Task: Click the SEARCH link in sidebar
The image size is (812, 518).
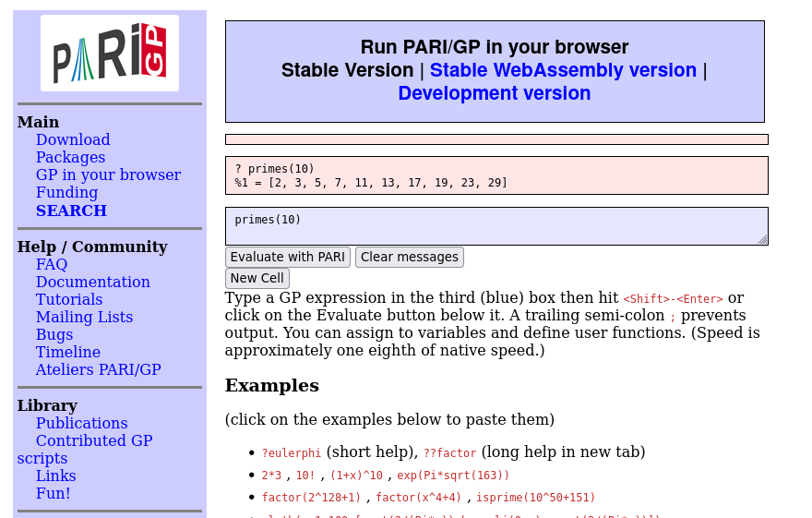Action: click(x=71, y=211)
